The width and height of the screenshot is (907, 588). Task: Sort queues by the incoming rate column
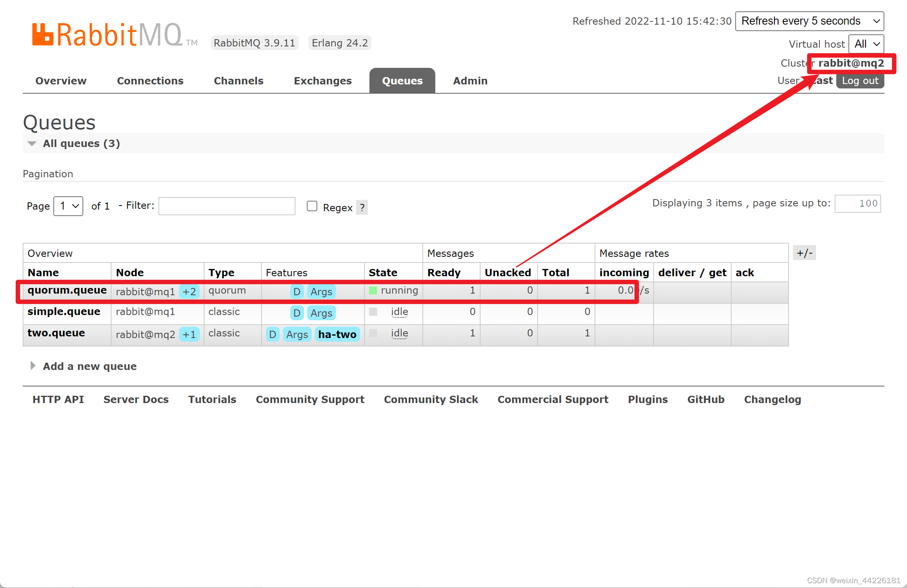point(624,273)
